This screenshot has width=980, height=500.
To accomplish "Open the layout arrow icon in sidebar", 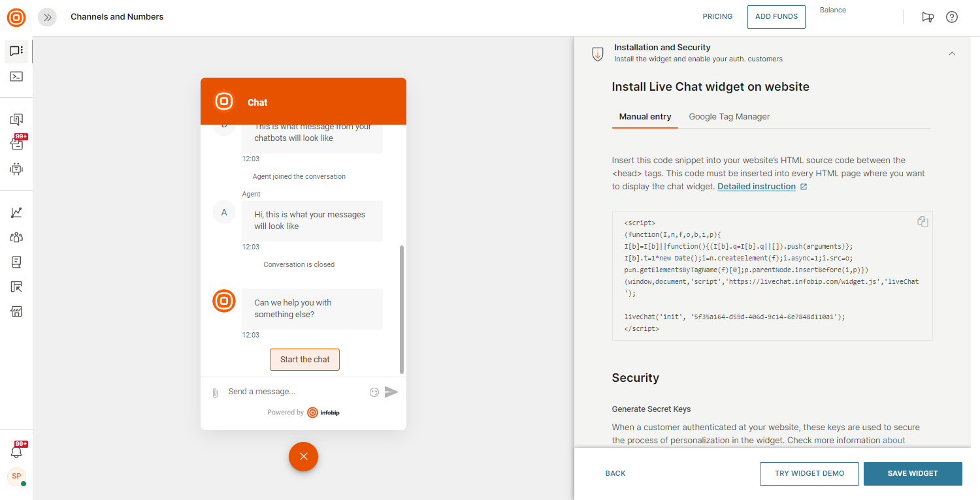I will [x=16, y=287].
